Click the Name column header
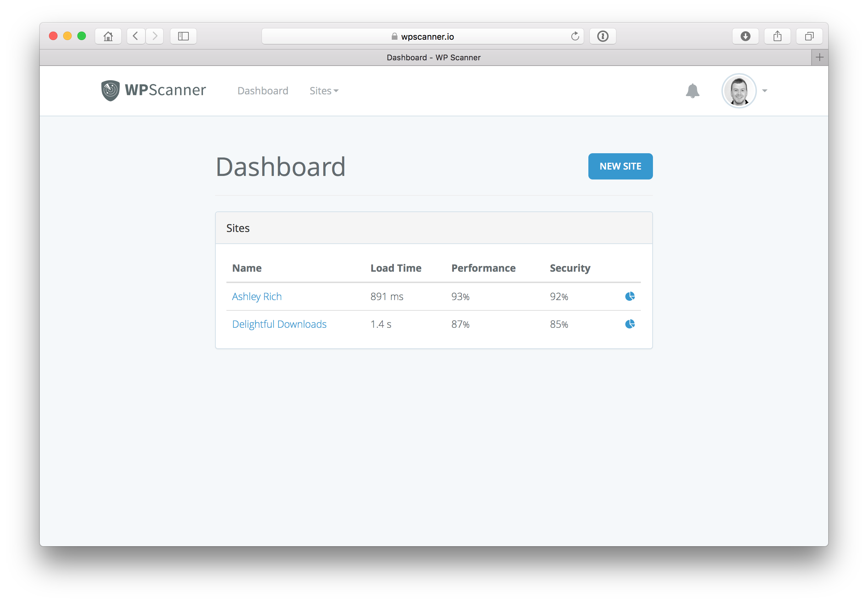Image resolution: width=868 pixels, height=603 pixels. [247, 268]
